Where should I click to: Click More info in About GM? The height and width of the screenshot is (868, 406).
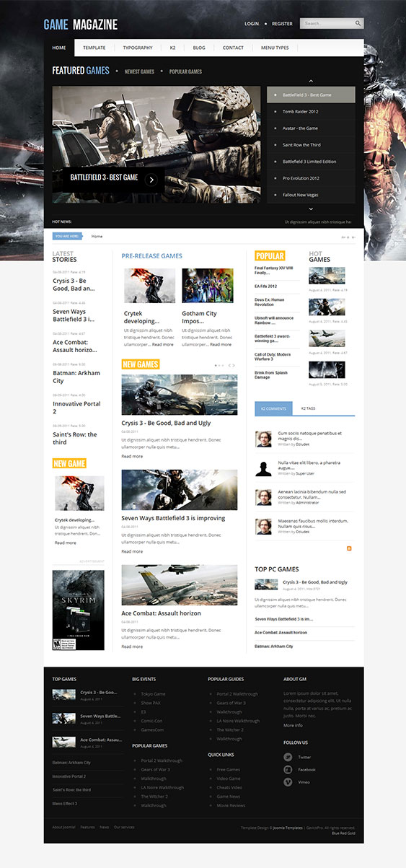[x=293, y=725]
